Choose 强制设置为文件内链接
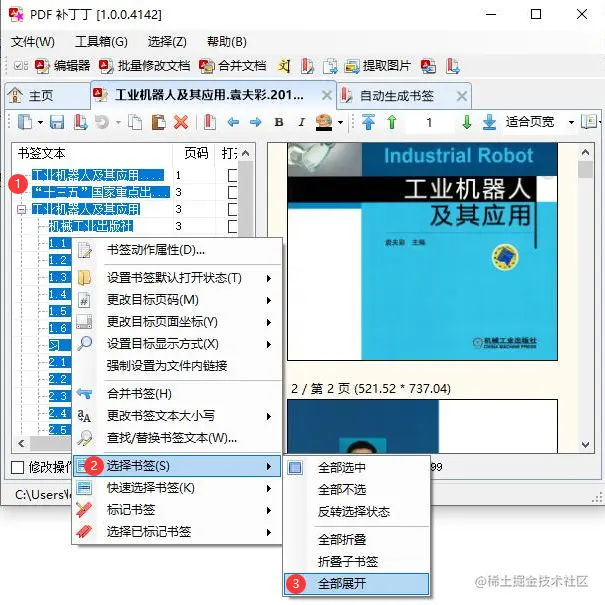This screenshot has height=605, width=605. [x=177, y=365]
